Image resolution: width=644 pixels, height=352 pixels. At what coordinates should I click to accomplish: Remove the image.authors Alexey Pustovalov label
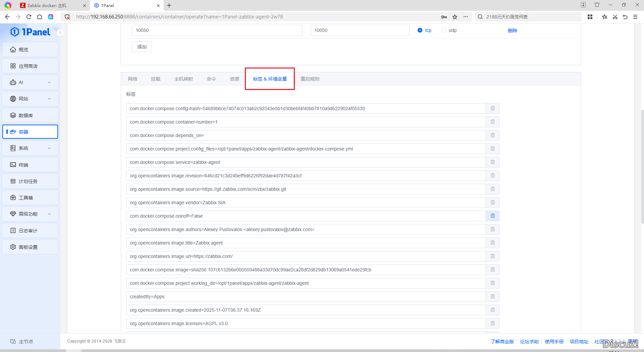coord(492,229)
